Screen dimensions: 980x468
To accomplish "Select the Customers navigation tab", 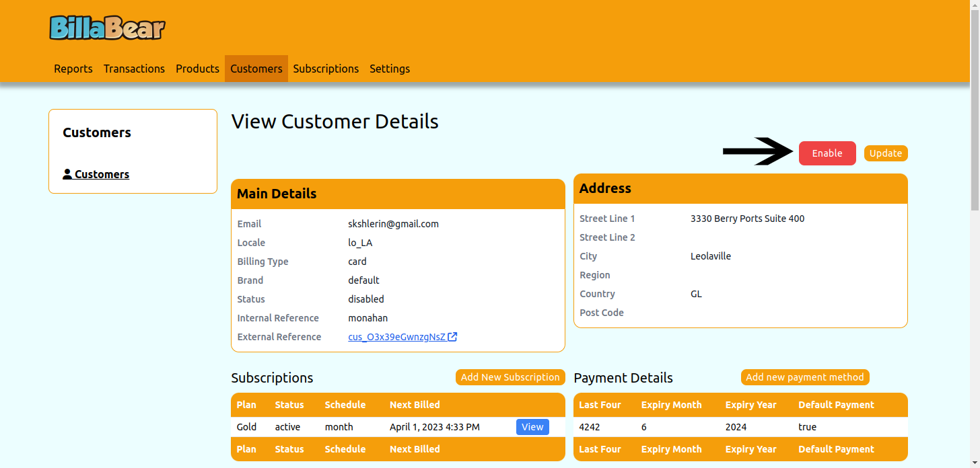I will tap(256, 69).
